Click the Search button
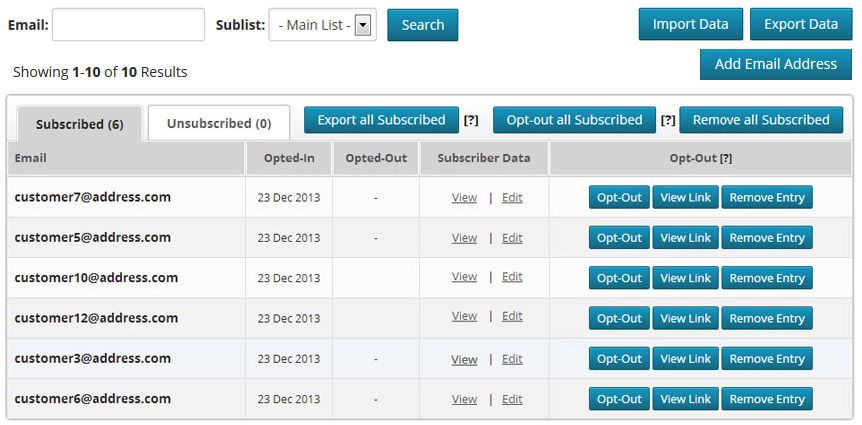The height and width of the screenshot is (425, 862). tap(422, 25)
